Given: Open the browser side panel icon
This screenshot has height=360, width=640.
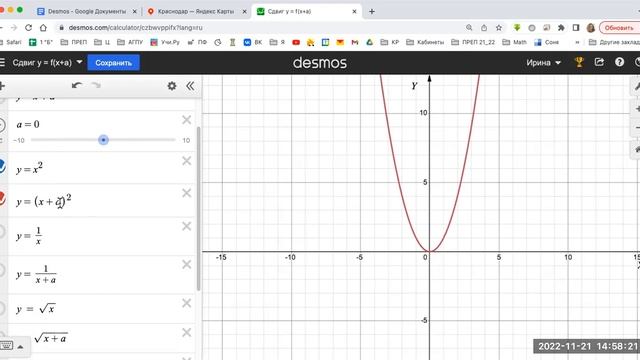Looking at the screenshot, I should (576, 28).
